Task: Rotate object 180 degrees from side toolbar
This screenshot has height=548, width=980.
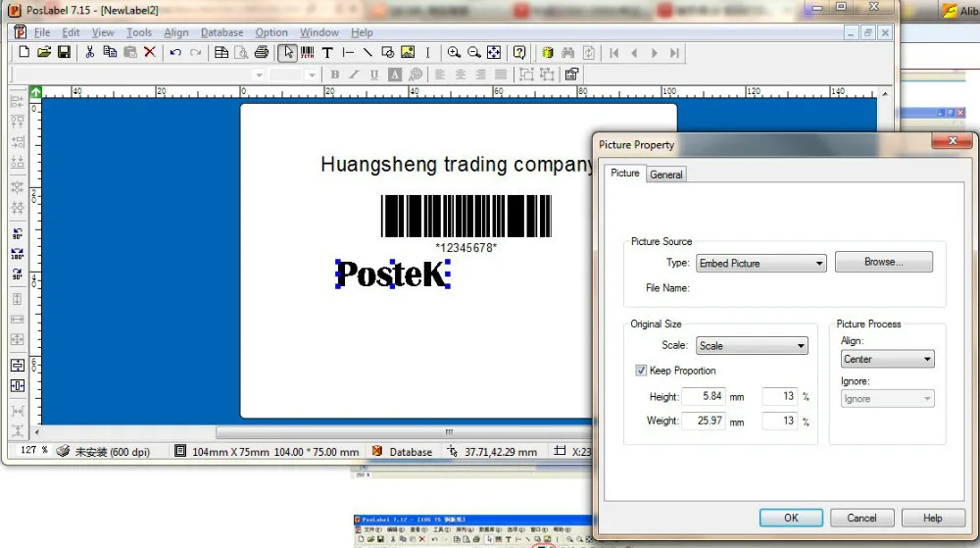Action: [18, 255]
